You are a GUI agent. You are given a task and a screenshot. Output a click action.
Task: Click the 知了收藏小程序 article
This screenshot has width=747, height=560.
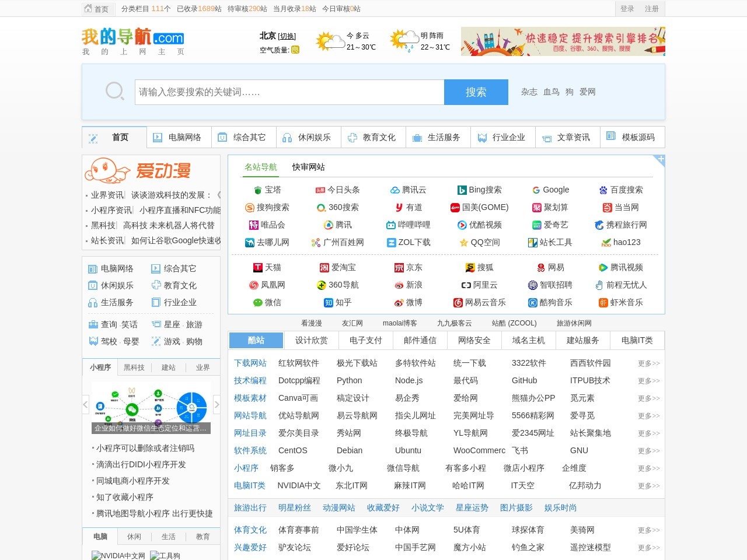125,498
